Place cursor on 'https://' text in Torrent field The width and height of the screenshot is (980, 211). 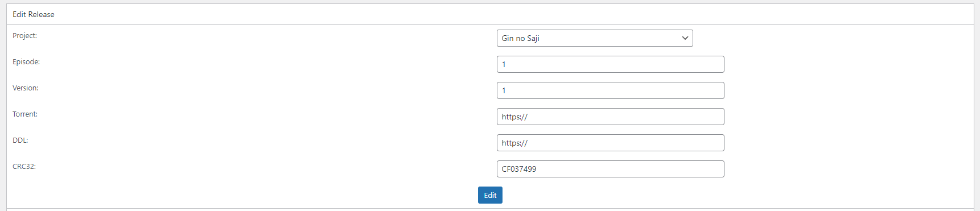514,117
